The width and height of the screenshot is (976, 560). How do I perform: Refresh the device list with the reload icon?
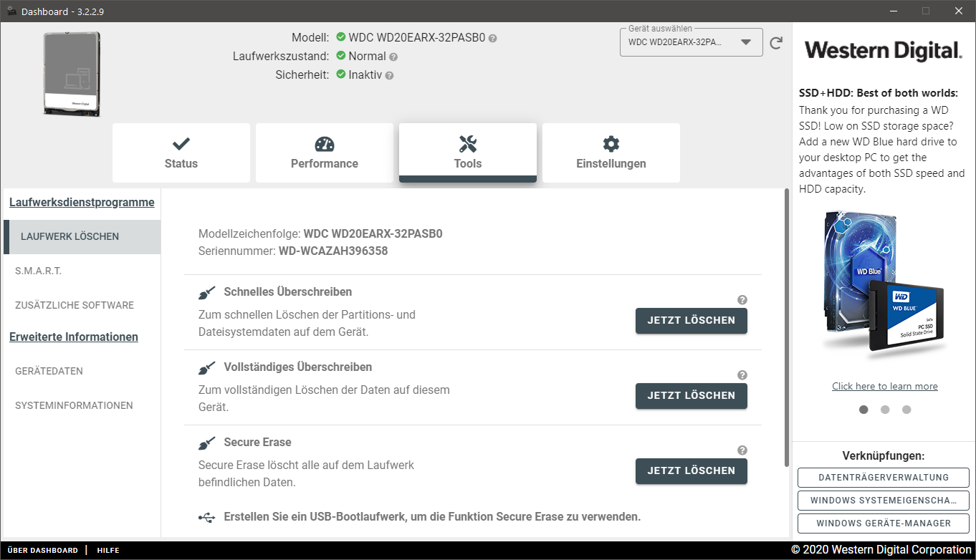[x=776, y=43]
